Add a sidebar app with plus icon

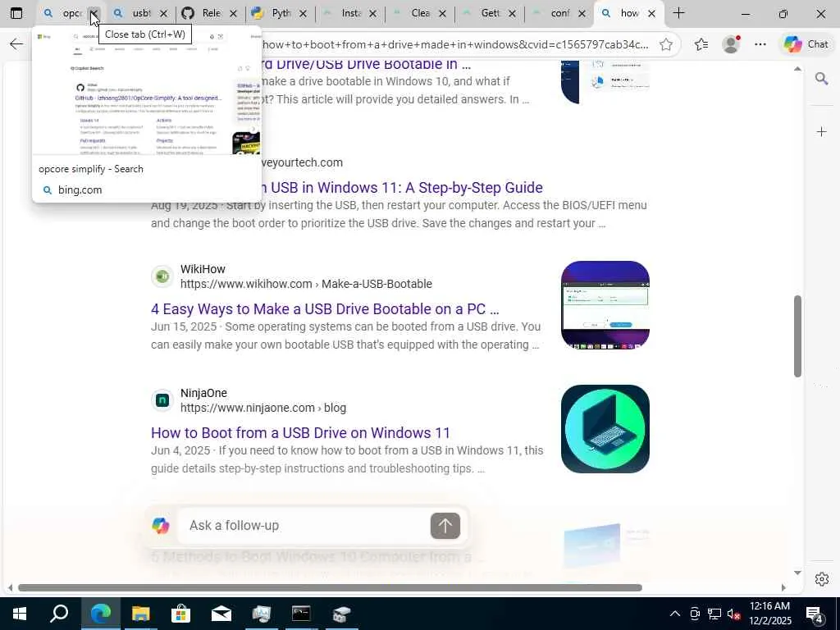click(821, 132)
